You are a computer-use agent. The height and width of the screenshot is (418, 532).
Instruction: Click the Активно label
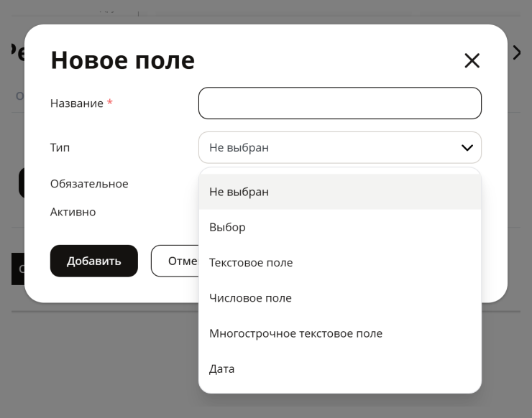point(73,212)
